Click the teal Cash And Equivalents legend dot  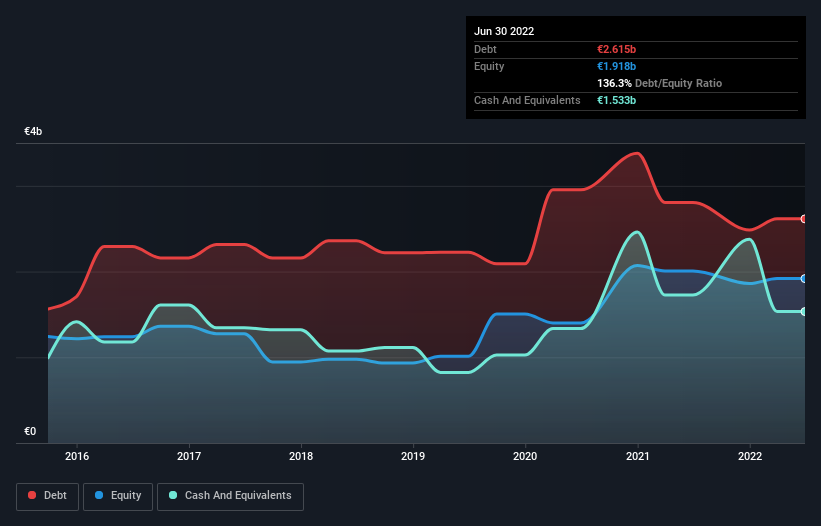pos(173,495)
